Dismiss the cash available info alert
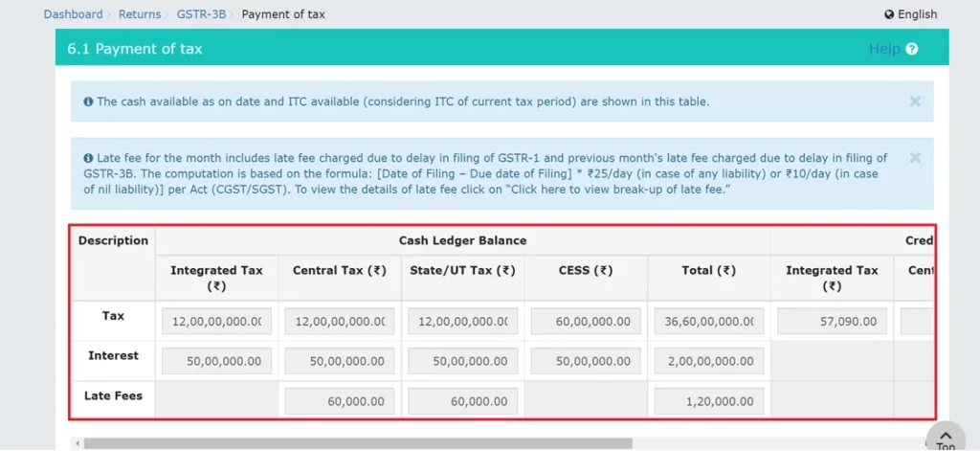 click(x=915, y=101)
